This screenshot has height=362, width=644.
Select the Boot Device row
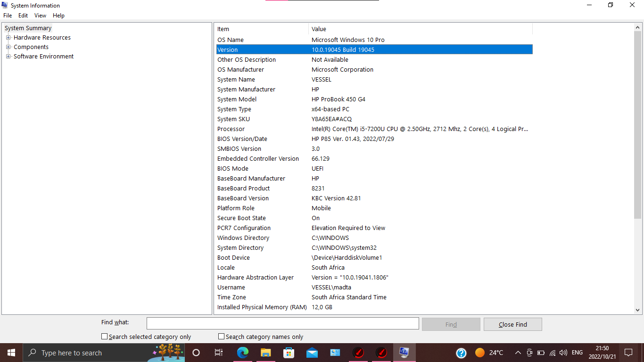coord(374,258)
